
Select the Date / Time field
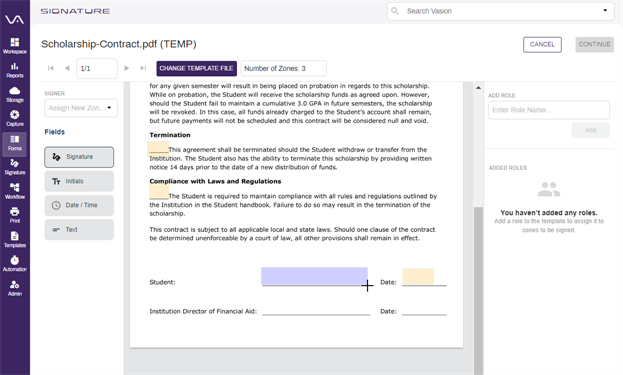pos(79,205)
